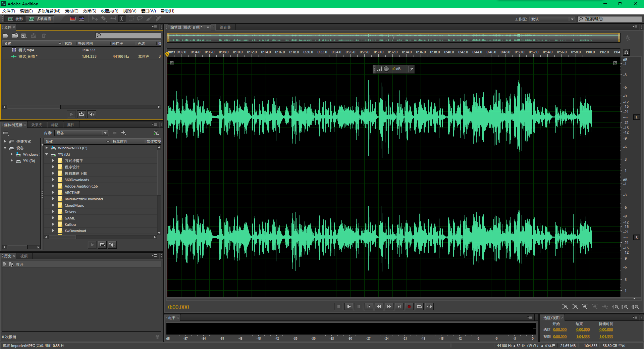644x349 pixels.
Task: Click Zoom In (amplitude) icon
Action: point(565,307)
